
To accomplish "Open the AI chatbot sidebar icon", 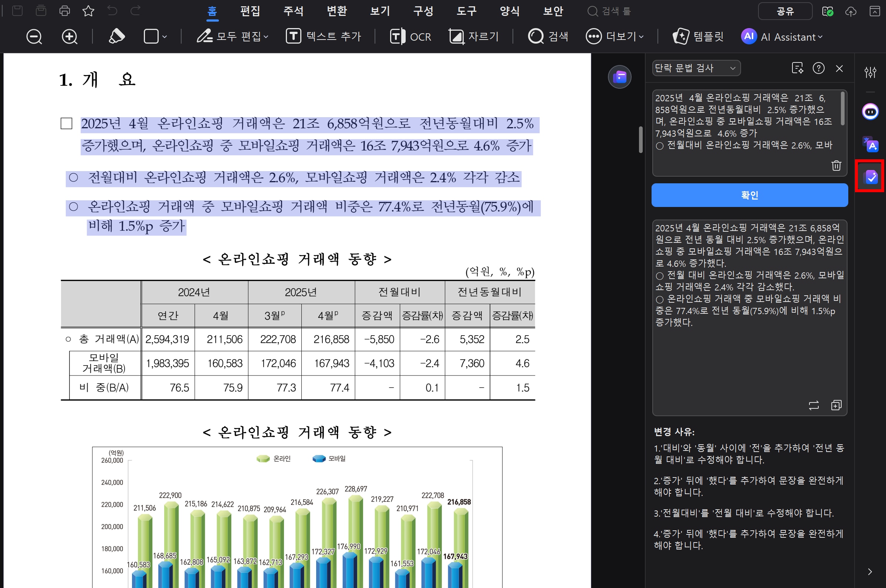I will [870, 111].
